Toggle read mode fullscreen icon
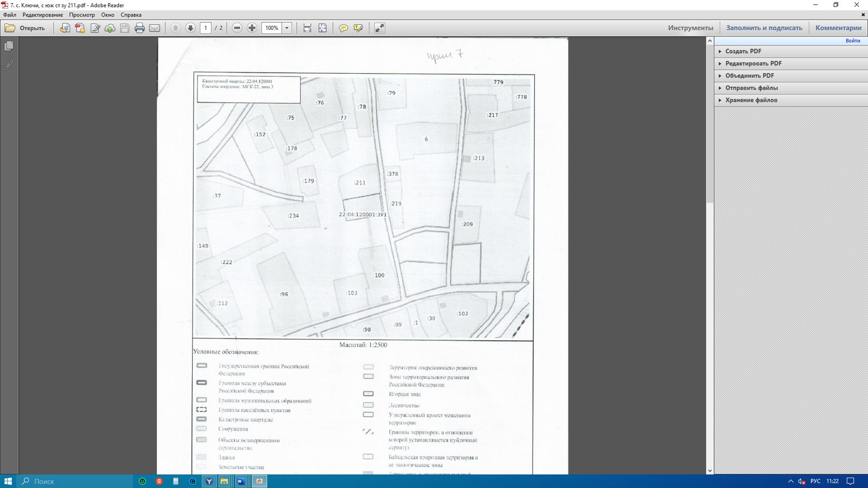The height and width of the screenshot is (488, 868). click(x=380, y=28)
